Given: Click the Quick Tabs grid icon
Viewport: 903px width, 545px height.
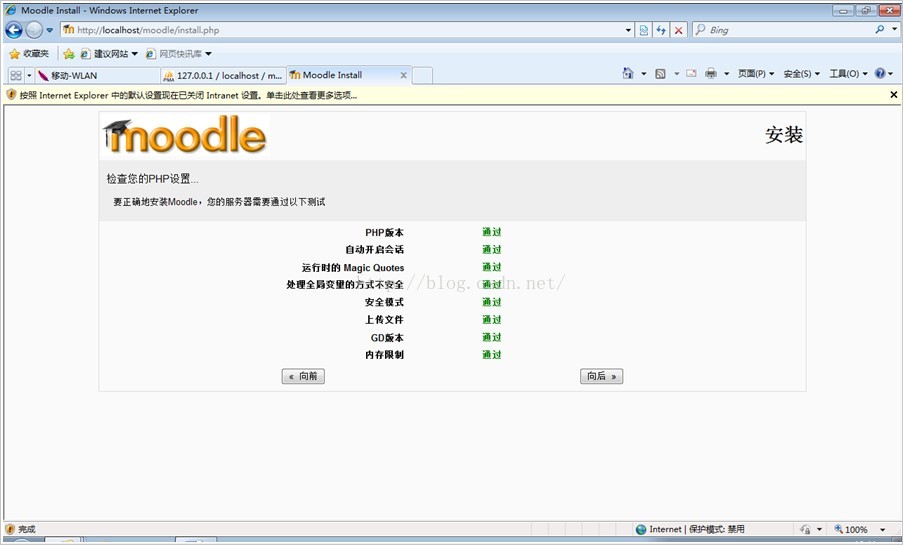Looking at the screenshot, I should tap(16, 75).
